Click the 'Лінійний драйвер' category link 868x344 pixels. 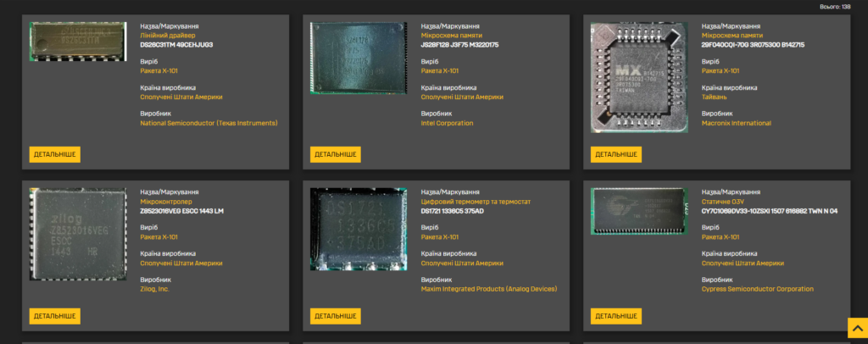click(168, 36)
